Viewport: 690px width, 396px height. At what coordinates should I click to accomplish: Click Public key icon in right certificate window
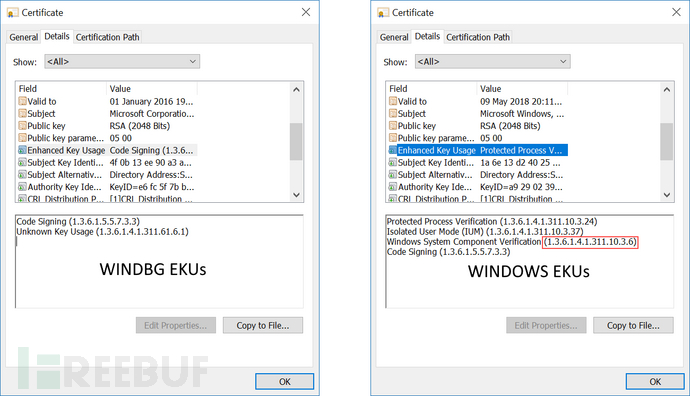[x=393, y=126]
